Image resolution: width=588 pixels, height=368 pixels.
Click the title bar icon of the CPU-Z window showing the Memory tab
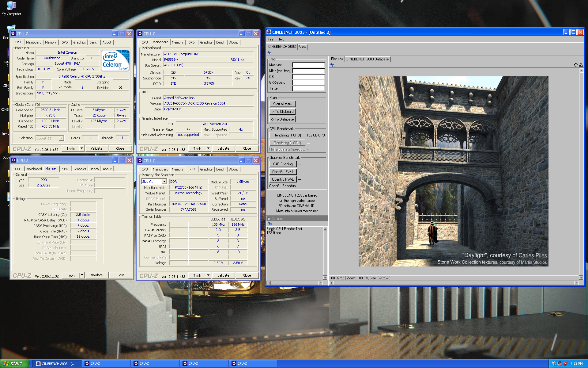point(13,160)
